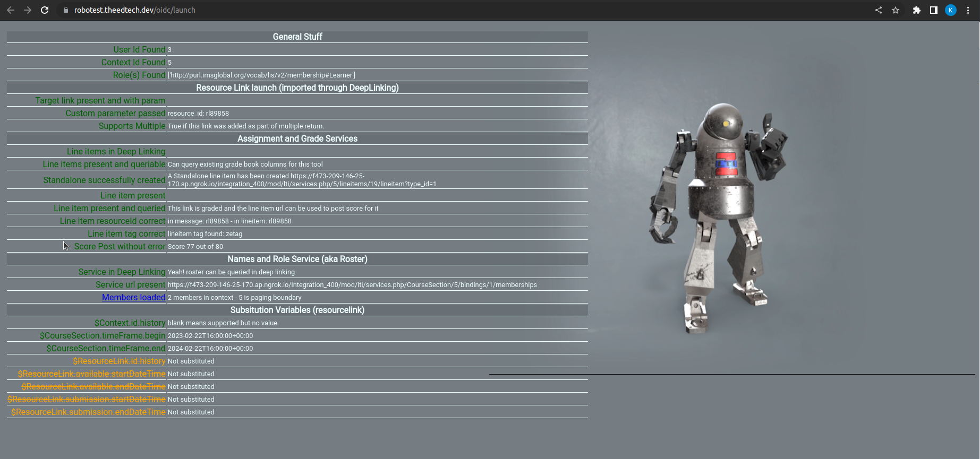Click Line items present and queriable label
Image resolution: width=980 pixels, height=459 pixels.
(104, 164)
